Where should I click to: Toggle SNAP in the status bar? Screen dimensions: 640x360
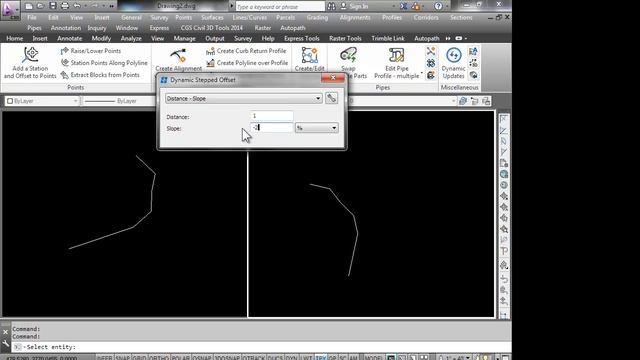coord(122,358)
